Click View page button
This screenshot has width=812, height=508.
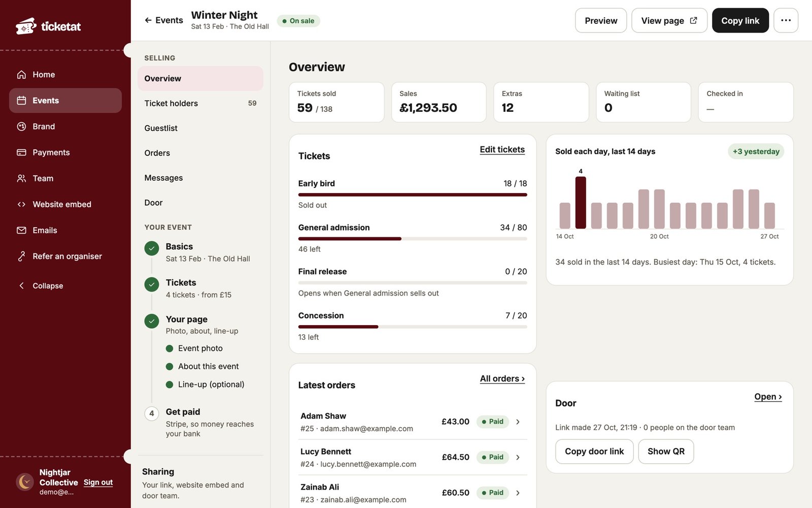[669, 20]
